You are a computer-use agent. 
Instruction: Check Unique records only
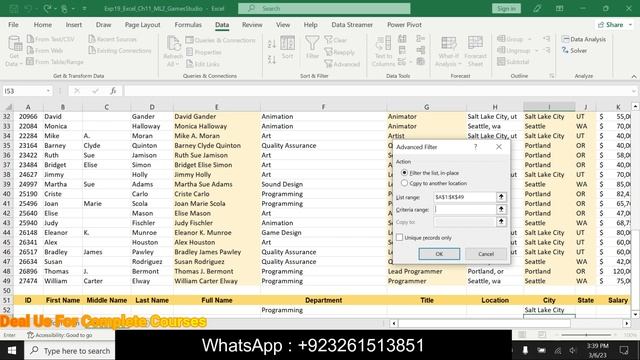point(399,237)
